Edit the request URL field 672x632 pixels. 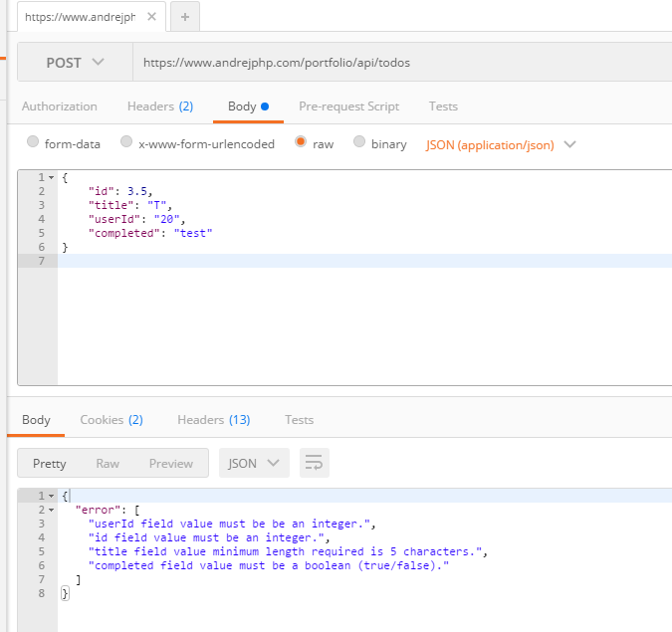click(403, 63)
